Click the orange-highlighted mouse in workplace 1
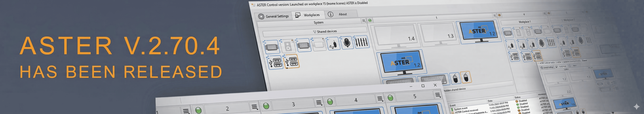Screen dimensions: 644x114 click(x=465, y=77)
